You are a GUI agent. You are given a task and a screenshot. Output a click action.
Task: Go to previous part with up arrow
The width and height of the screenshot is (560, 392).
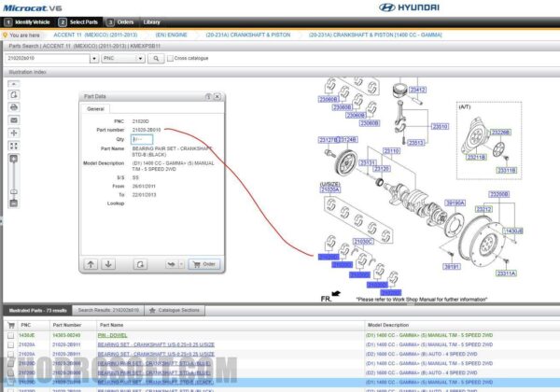click(91, 264)
